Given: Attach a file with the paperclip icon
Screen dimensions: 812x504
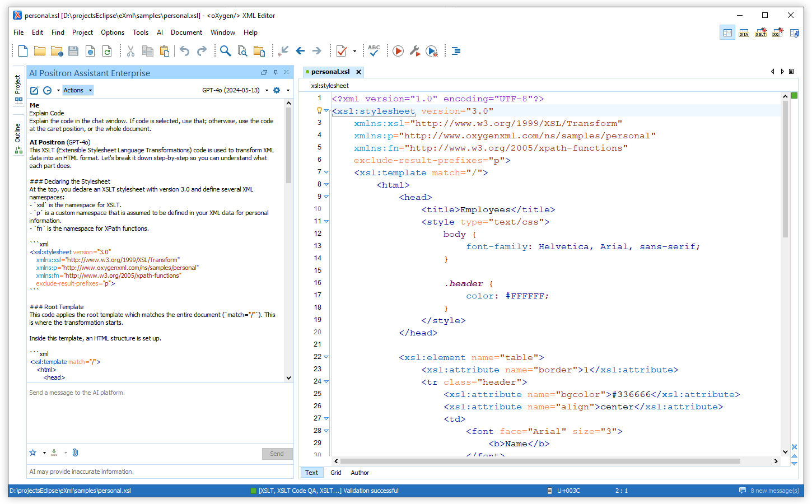Looking at the screenshot, I should 76,452.
